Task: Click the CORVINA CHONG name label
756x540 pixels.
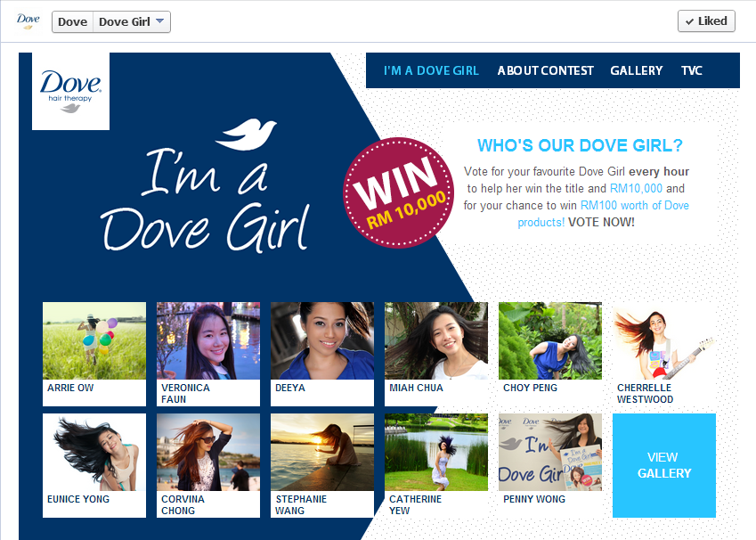Action: (183, 504)
